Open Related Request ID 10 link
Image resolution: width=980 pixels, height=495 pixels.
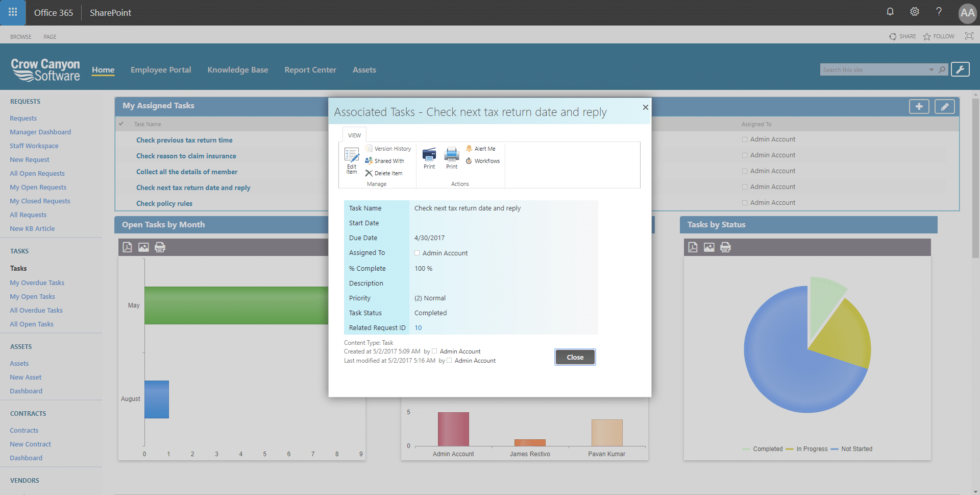click(418, 327)
